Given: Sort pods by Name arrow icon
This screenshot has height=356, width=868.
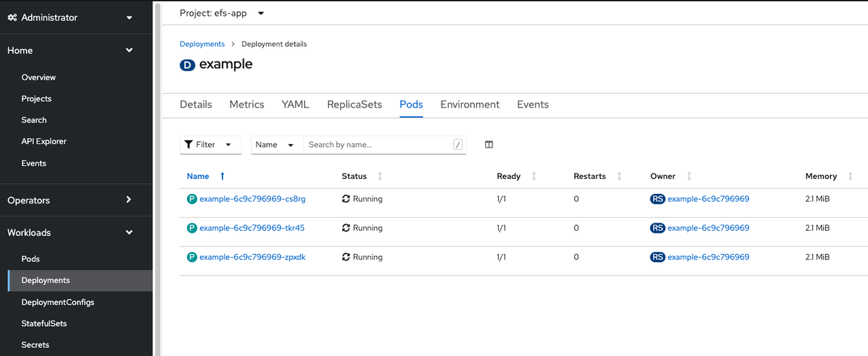Looking at the screenshot, I should point(222,176).
